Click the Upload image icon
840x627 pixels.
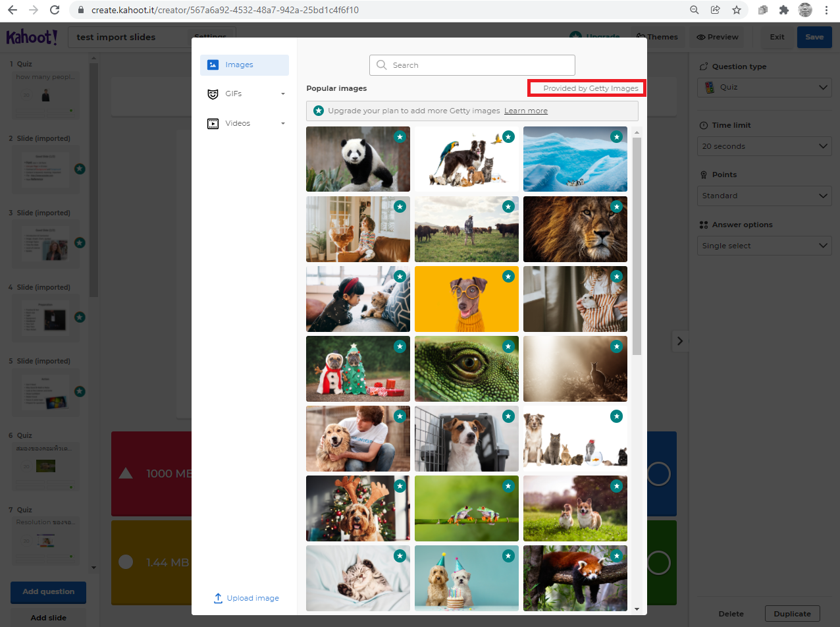click(x=218, y=598)
